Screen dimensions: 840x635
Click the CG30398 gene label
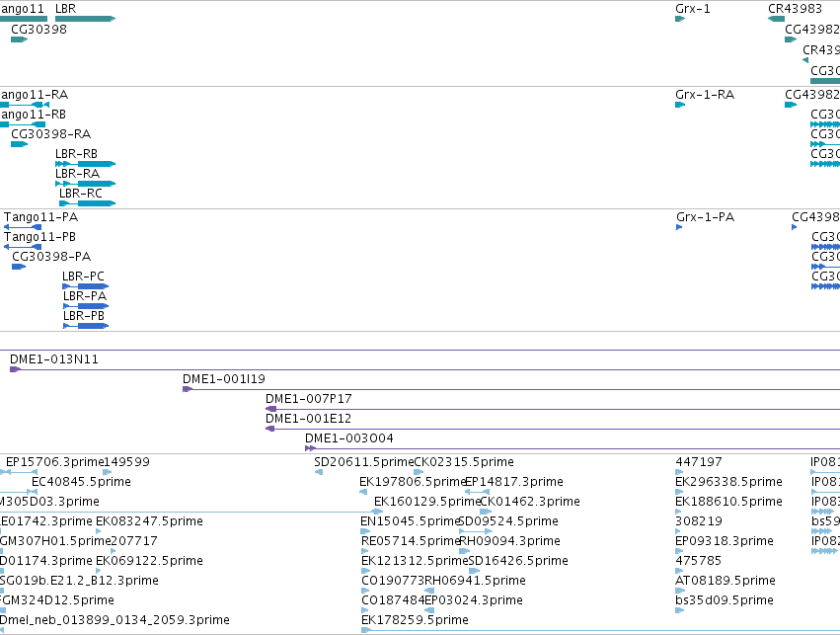coord(38,30)
